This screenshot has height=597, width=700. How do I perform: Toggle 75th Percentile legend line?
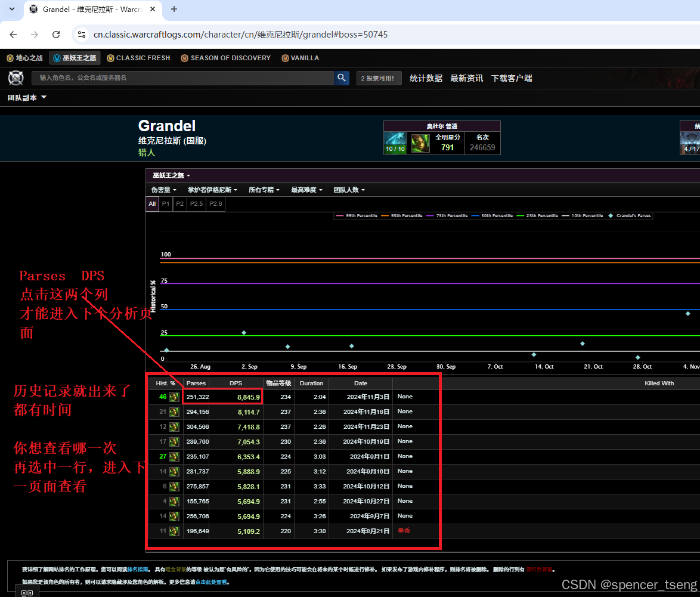(x=447, y=216)
